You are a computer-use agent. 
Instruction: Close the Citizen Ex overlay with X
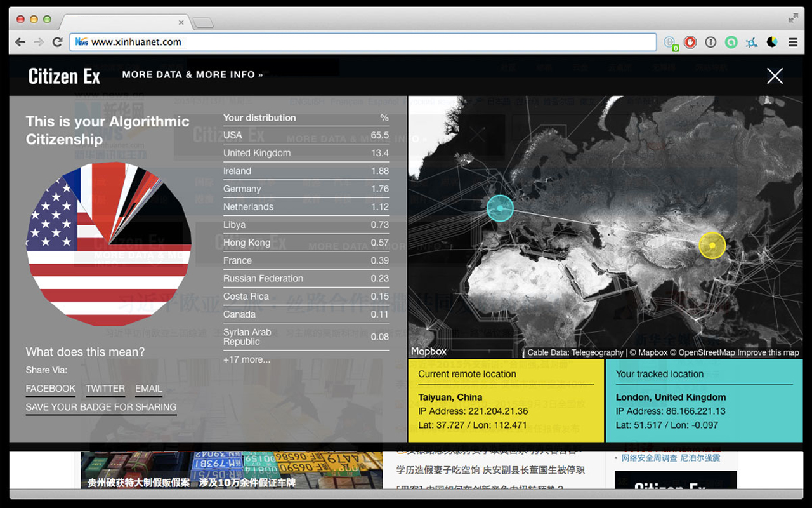coord(775,76)
